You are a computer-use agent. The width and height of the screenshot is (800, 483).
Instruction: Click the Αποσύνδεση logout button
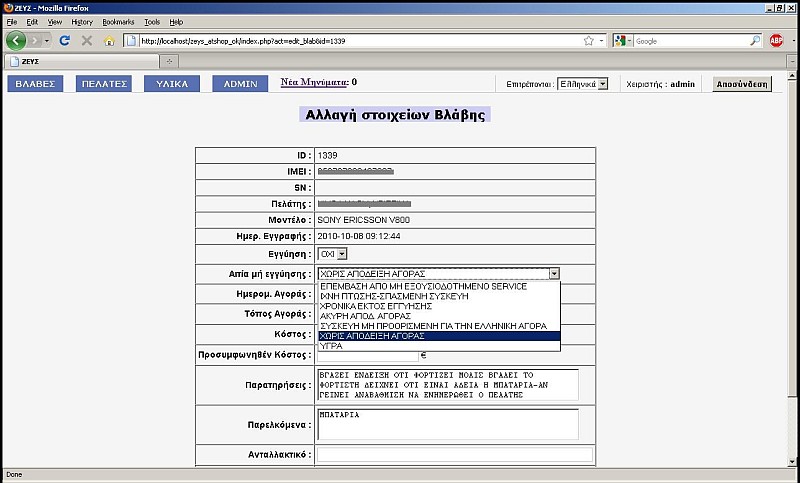point(742,84)
